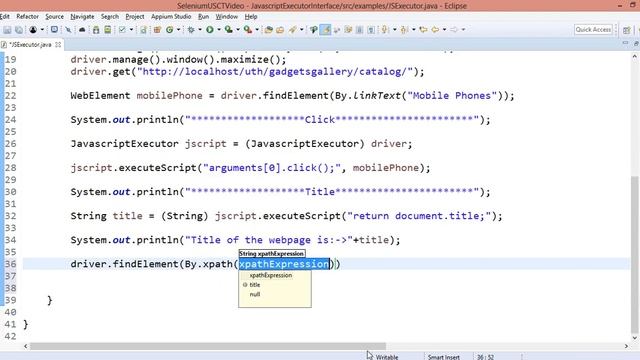The image size is (640, 360).
Task: Click the Last Edit Location arrow icon
Action: [423, 29]
